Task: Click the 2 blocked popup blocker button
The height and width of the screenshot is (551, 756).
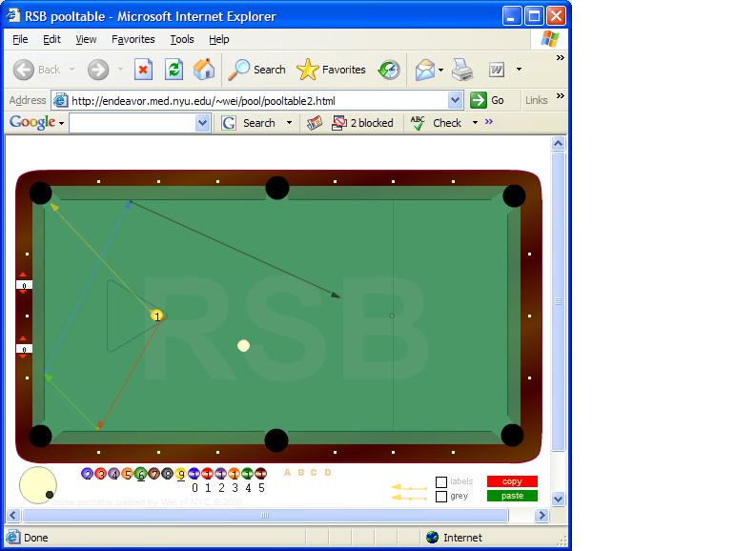Action: tap(362, 123)
